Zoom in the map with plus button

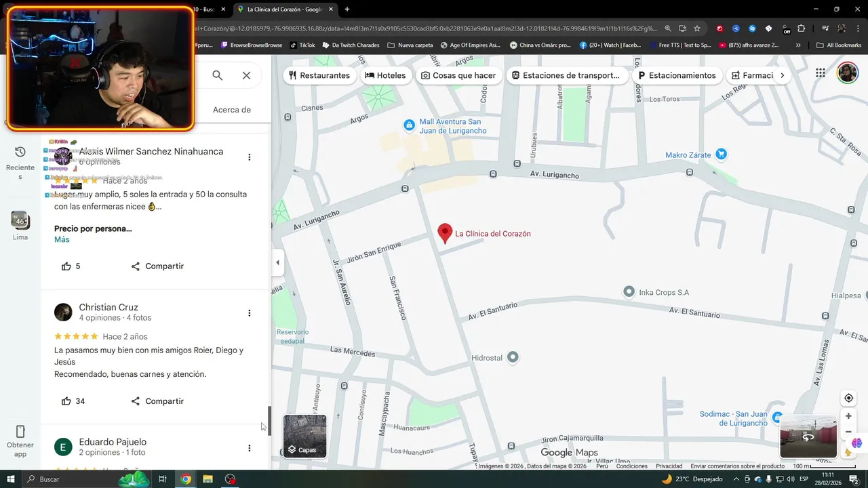coord(848,416)
